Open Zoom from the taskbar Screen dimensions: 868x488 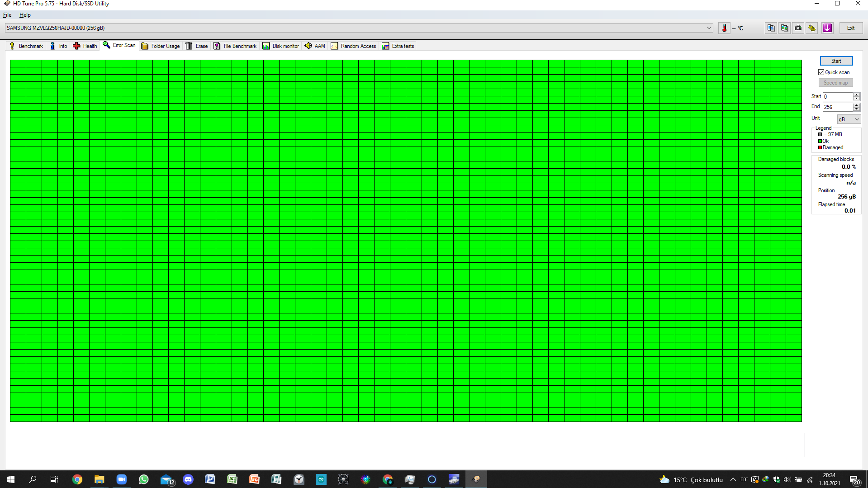pos(122,479)
